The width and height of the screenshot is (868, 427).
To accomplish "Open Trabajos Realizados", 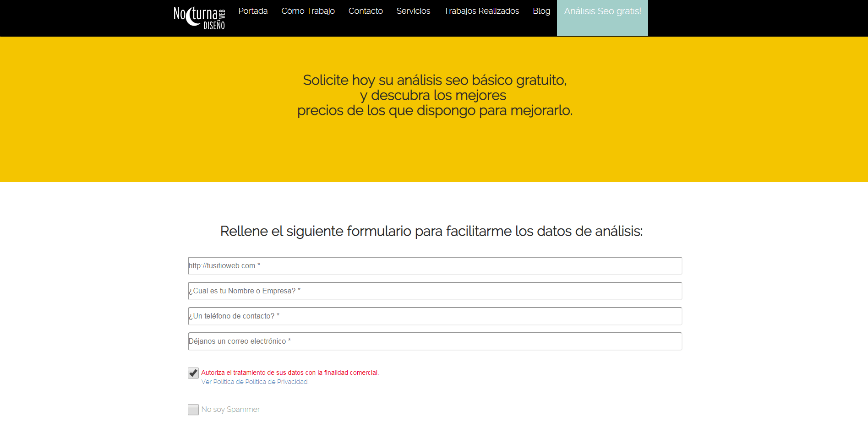I will (x=480, y=11).
